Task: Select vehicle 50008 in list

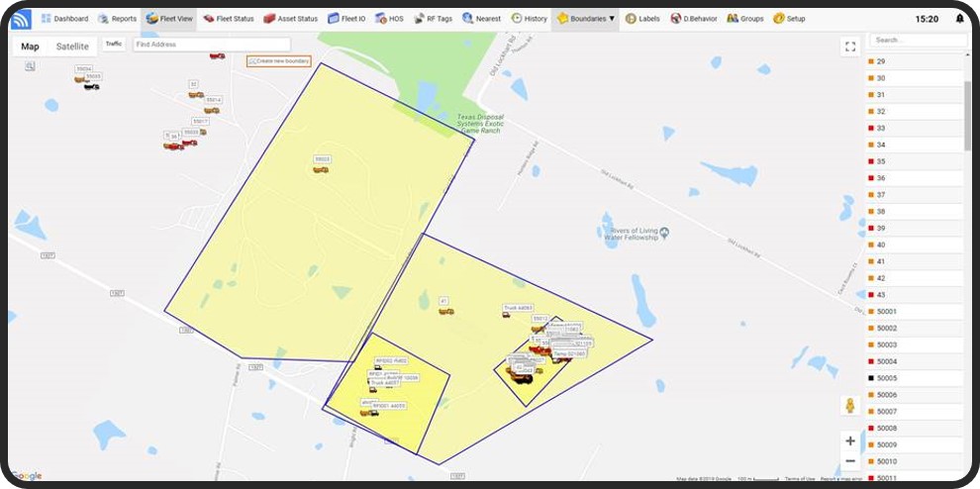Action: pos(915,429)
